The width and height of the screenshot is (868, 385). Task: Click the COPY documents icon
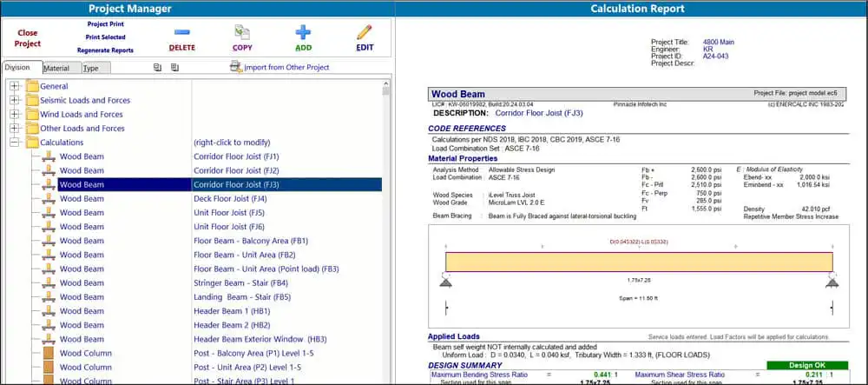(242, 32)
